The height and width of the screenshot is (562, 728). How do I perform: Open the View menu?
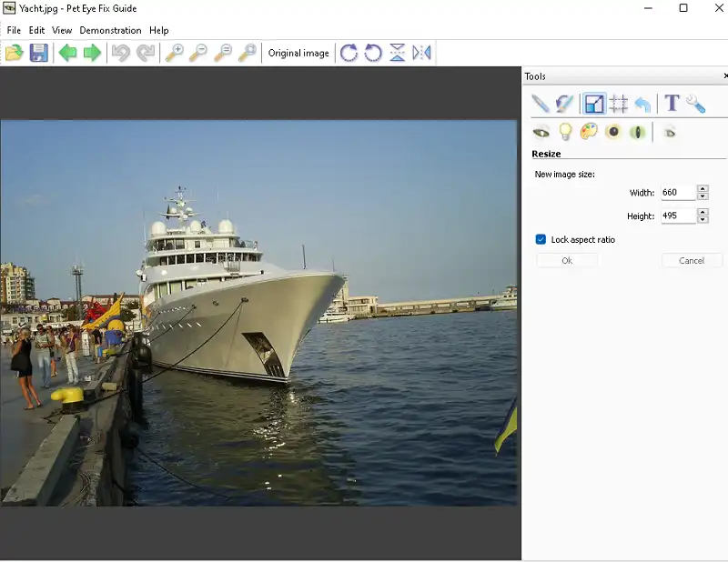62,30
